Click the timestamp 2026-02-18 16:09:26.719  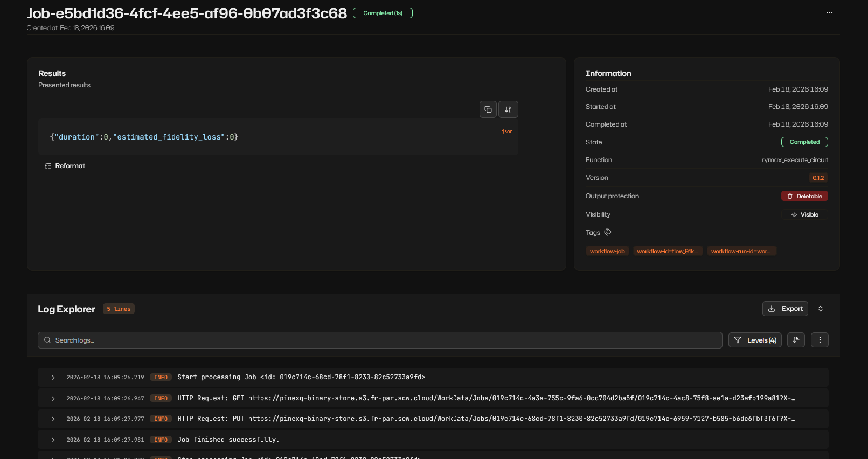[105, 378]
